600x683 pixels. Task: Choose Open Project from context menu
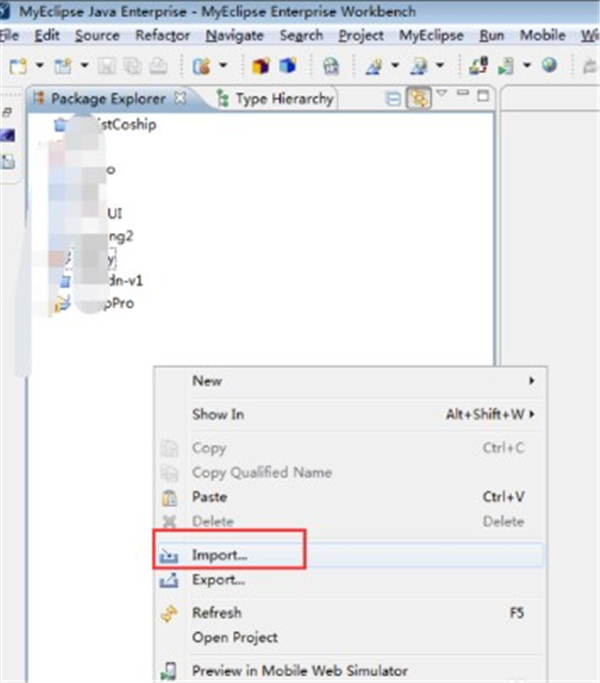click(235, 637)
